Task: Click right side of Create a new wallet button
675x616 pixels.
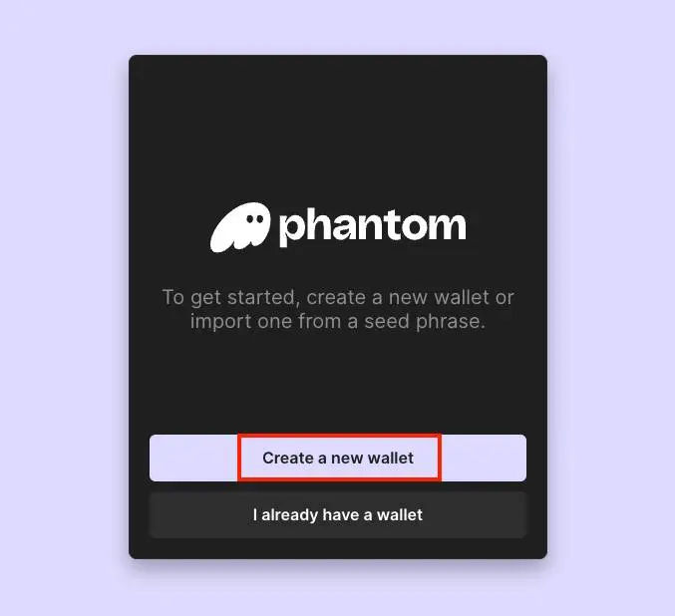Action: point(484,458)
